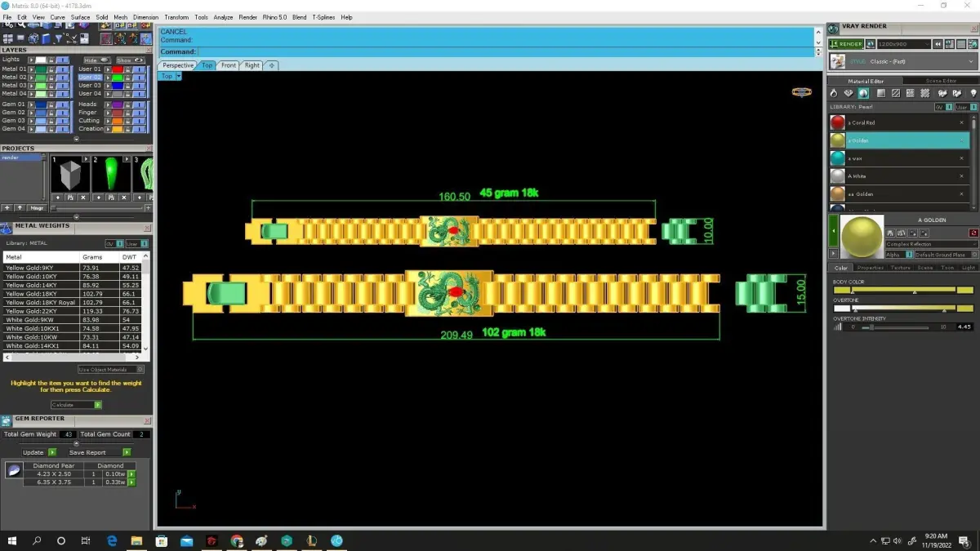Image resolution: width=980 pixels, height=551 pixels.
Task: Switch to the Right viewport tab
Action: click(252, 65)
